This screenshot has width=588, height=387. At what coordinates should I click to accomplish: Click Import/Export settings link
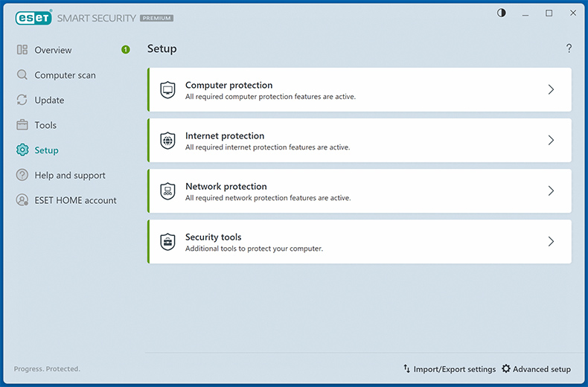454,369
